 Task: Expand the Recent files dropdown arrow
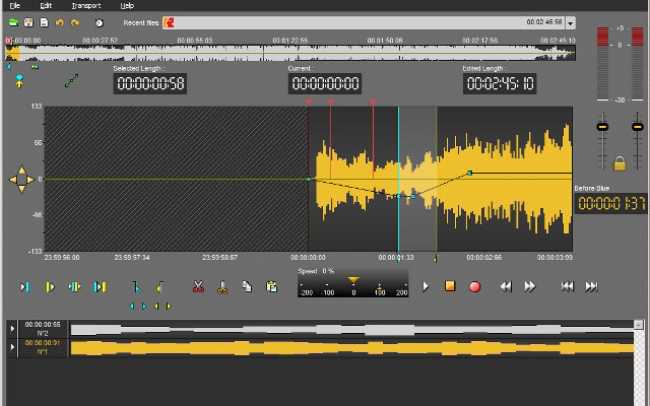pyautogui.click(x=570, y=23)
